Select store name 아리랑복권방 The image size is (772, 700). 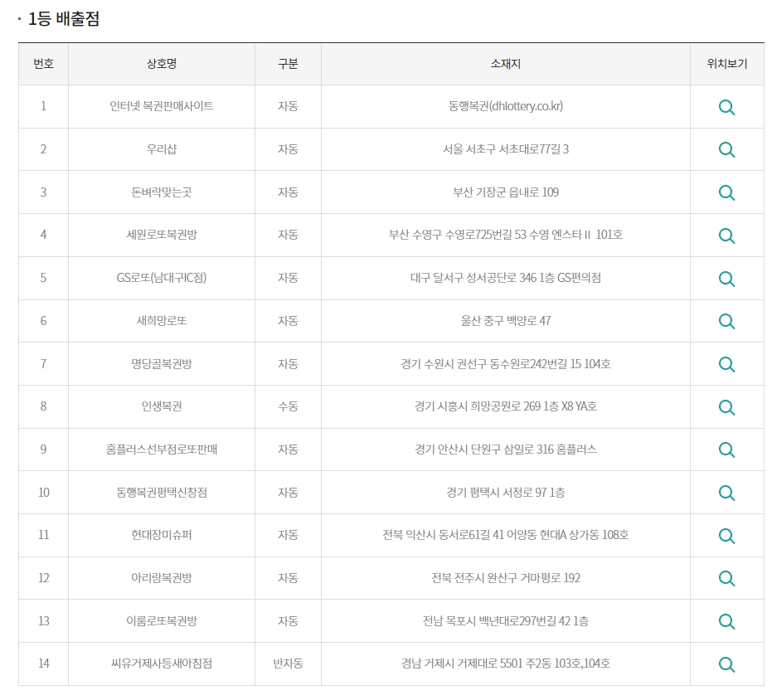pyautogui.click(x=162, y=577)
